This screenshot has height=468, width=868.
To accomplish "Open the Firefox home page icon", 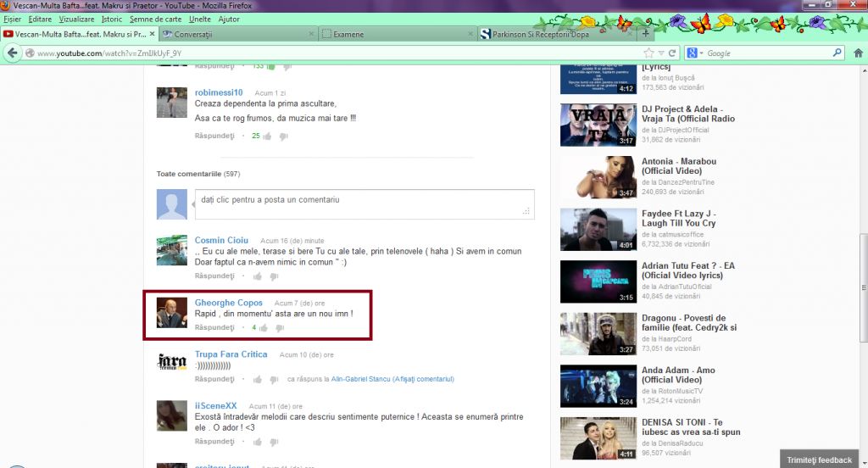I will [x=858, y=53].
